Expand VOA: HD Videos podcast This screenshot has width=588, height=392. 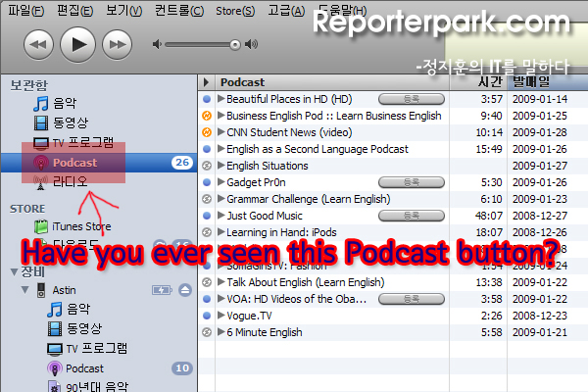pos(221,299)
